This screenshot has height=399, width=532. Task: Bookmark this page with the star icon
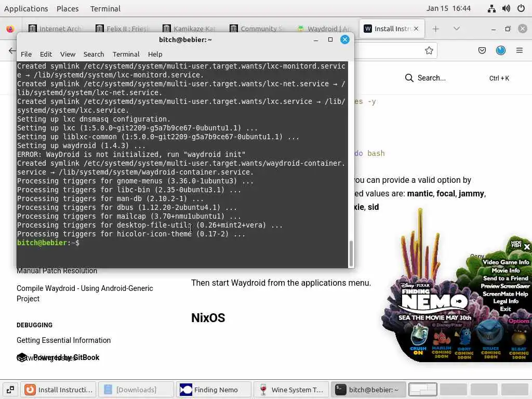pyautogui.click(x=429, y=50)
